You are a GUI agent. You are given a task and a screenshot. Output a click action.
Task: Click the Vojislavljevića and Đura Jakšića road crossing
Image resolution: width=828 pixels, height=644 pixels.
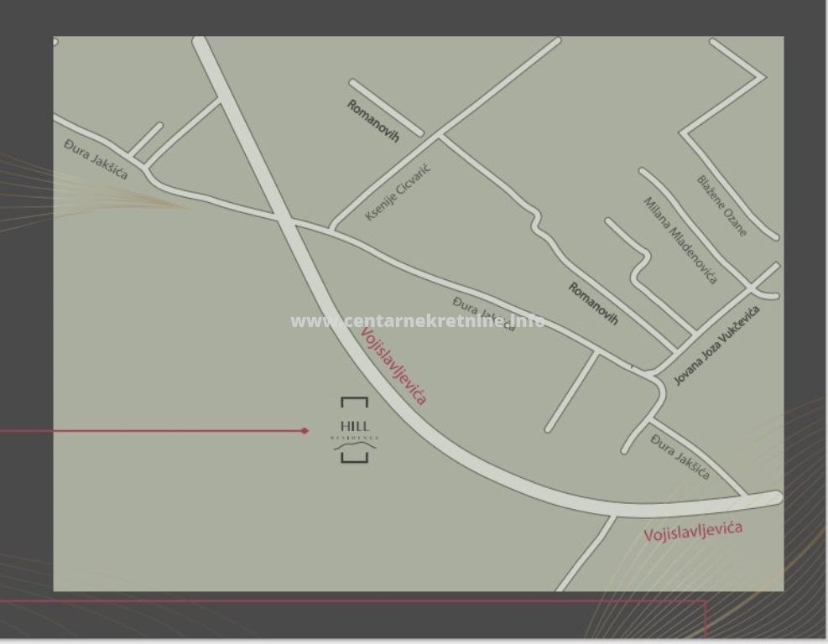(x=285, y=220)
